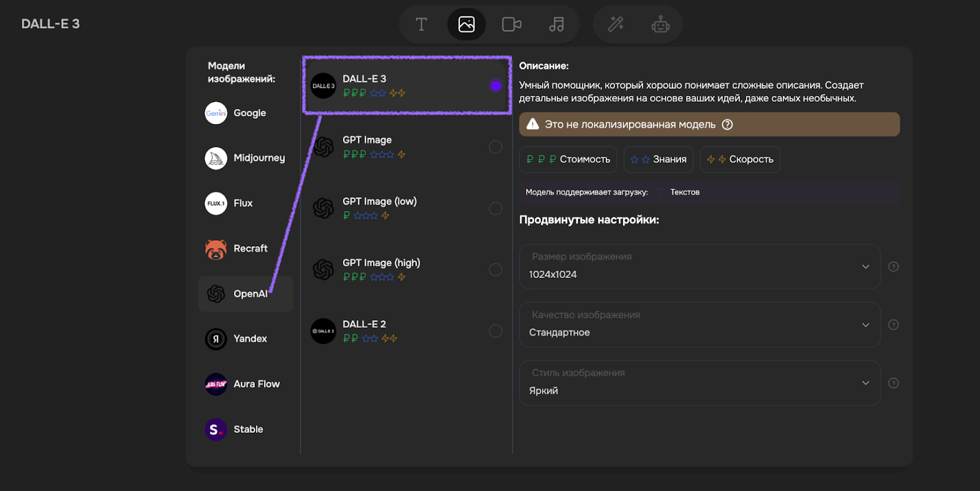Click help icon next to image size
This screenshot has width=980, height=491.
coord(894,267)
